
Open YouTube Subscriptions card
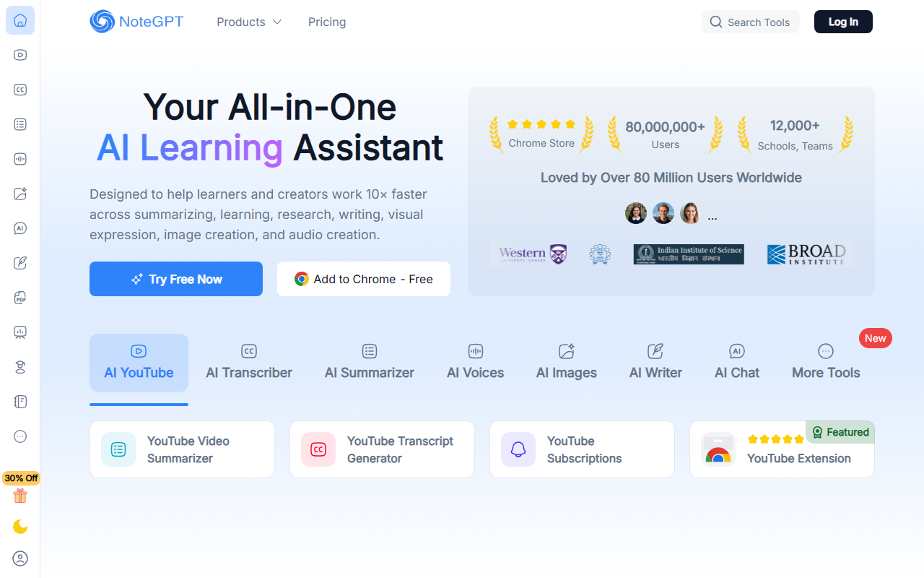coord(582,449)
